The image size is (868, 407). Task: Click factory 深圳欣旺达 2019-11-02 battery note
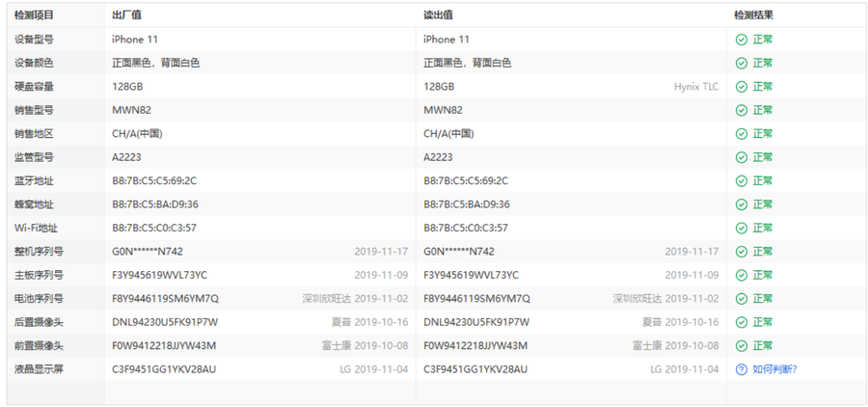pyautogui.click(x=355, y=298)
